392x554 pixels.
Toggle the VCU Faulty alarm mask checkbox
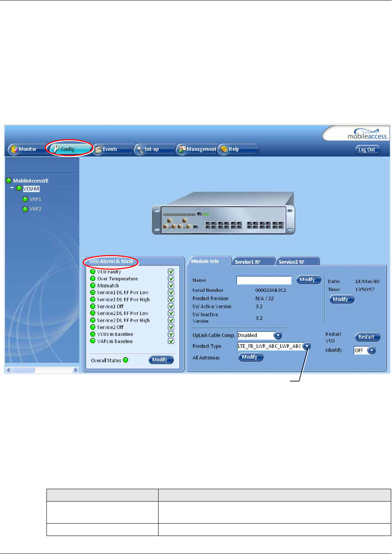pos(171,272)
